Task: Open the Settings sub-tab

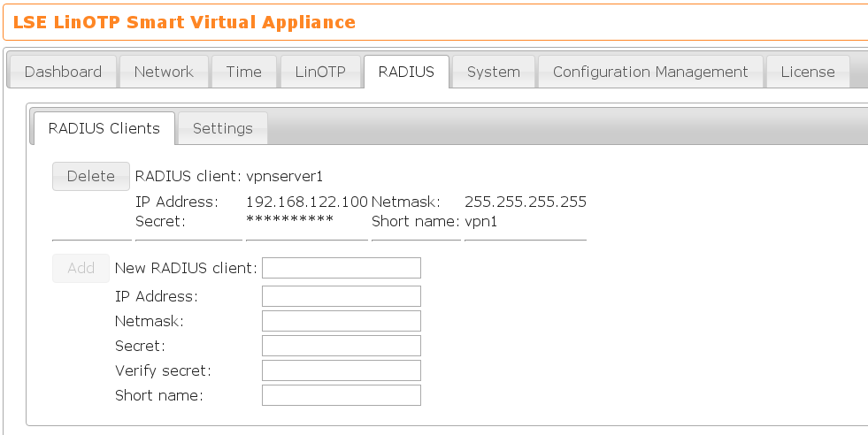Action: coord(223,128)
